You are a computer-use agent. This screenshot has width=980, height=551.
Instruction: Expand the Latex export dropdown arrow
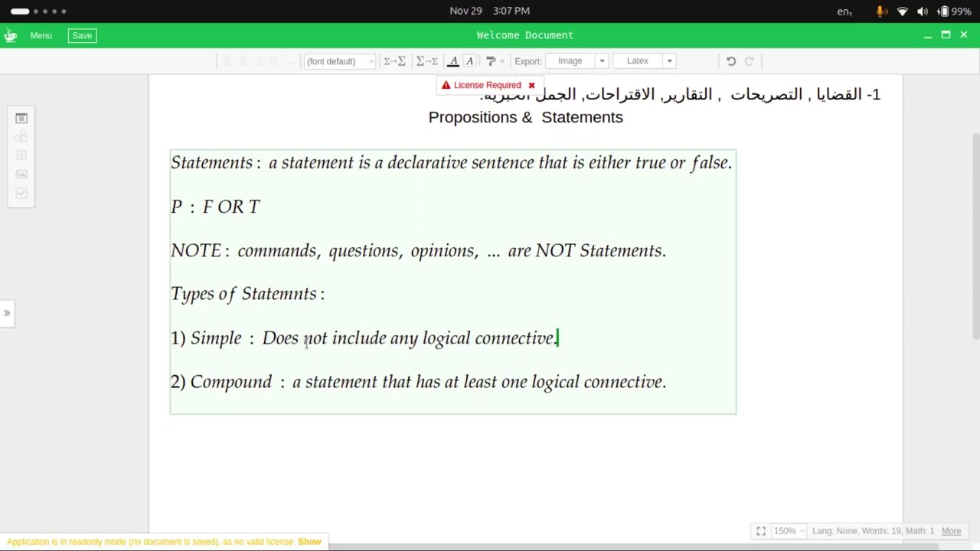click(x=669, y=60)
